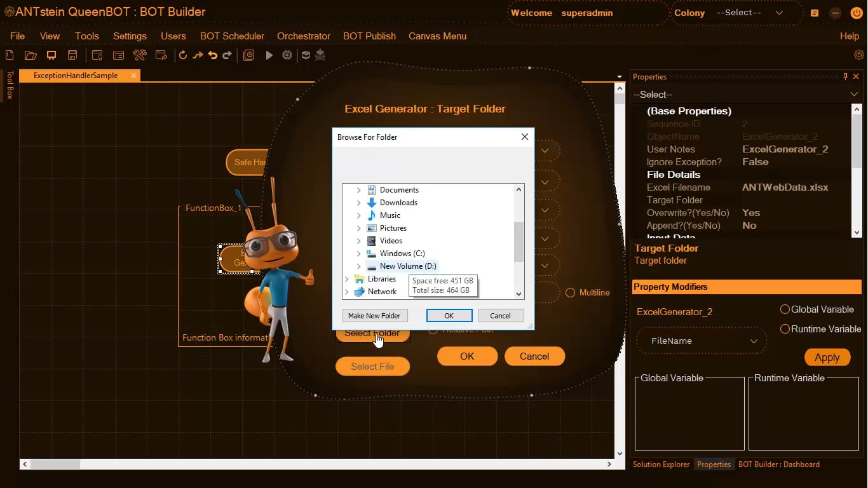Click OK in Browse For Folder dialog
This screenshot has width=868, height=488.
[449, 316]
